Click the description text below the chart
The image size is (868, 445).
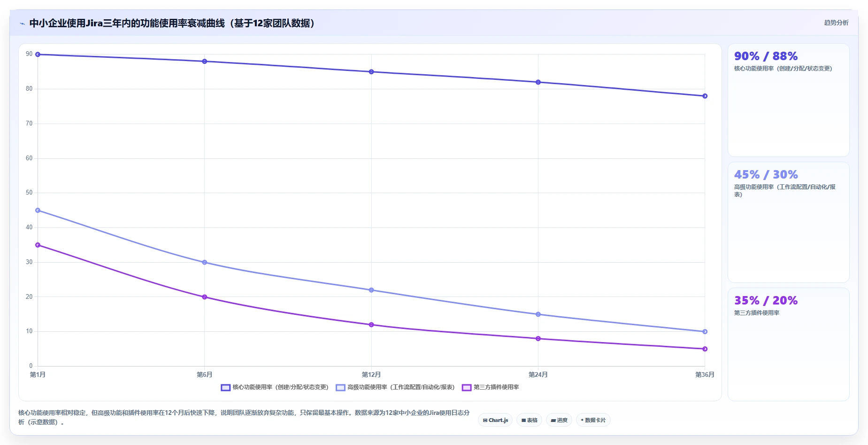pos(244,417)
